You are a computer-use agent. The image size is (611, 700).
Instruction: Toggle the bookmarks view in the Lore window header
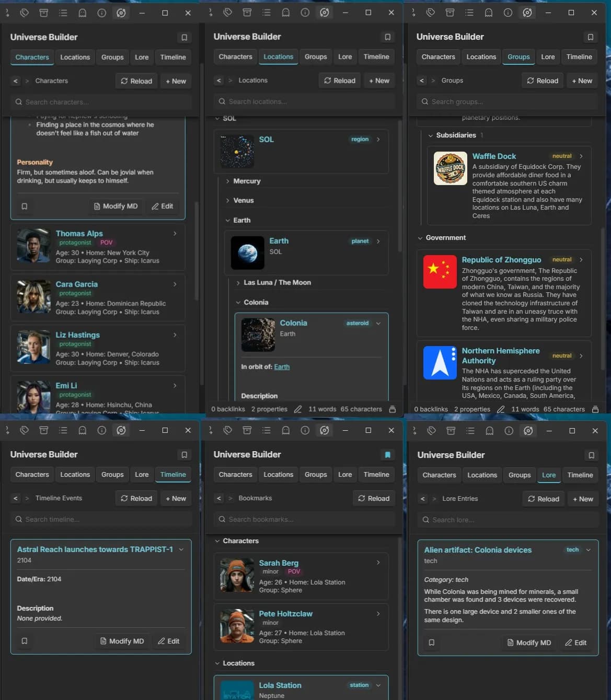592,455
